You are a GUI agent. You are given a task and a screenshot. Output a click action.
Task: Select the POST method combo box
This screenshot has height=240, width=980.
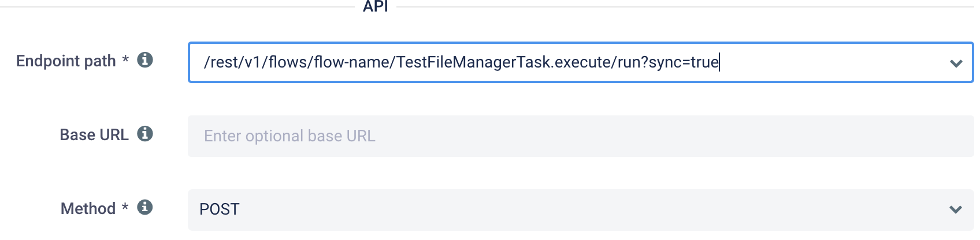click(581, 210)
